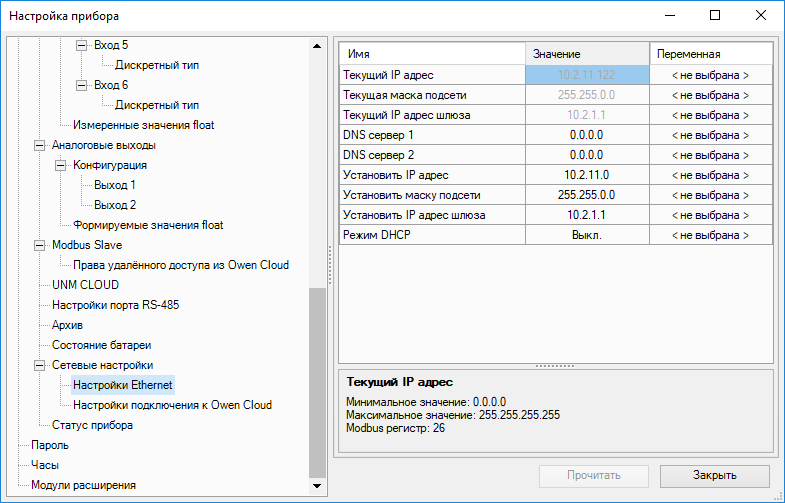
Task: Open the Часы settings item
Action: [45, 465]
